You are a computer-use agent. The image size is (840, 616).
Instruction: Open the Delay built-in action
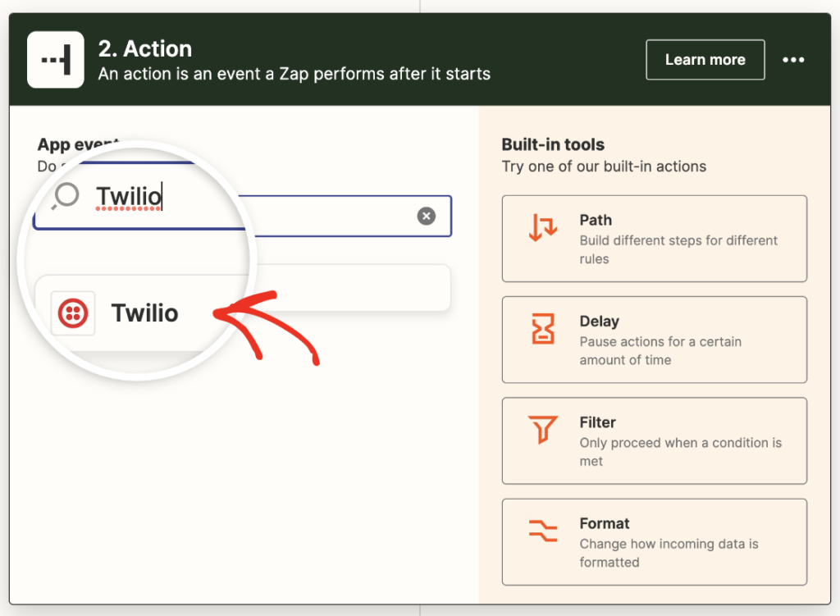(x=654, y=340)
